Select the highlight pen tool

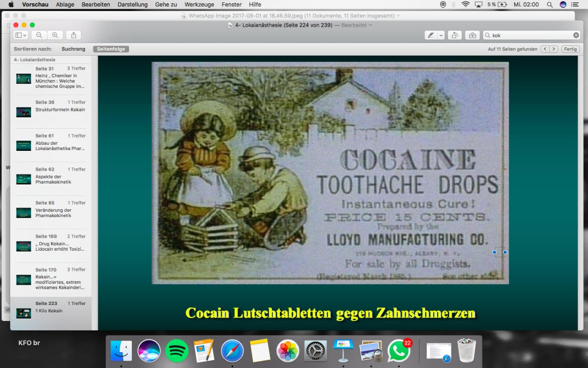[x=430, y=35]
